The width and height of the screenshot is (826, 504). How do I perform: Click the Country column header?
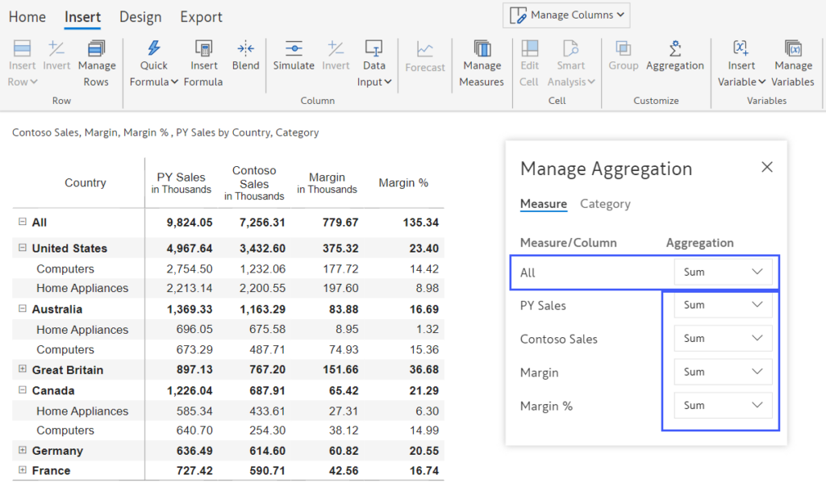click(x=86, y=183)
